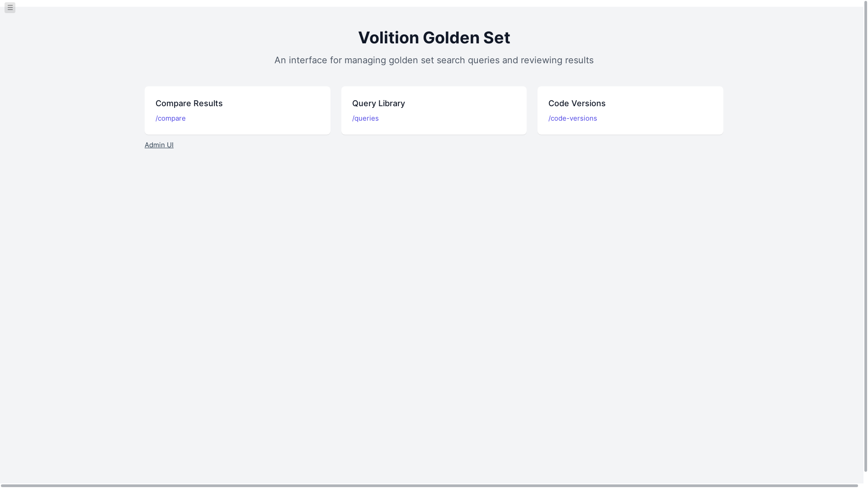The image size is (868, 488).
Task: Click the word 'Golden' in the title
Action: (451, 38)
